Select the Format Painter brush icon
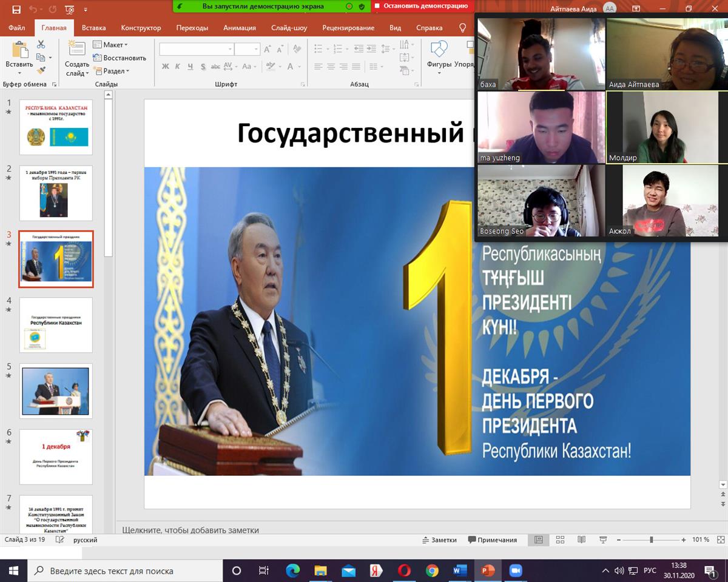The width and height of the screenshot is (728, 582). (x=41, y=70)
